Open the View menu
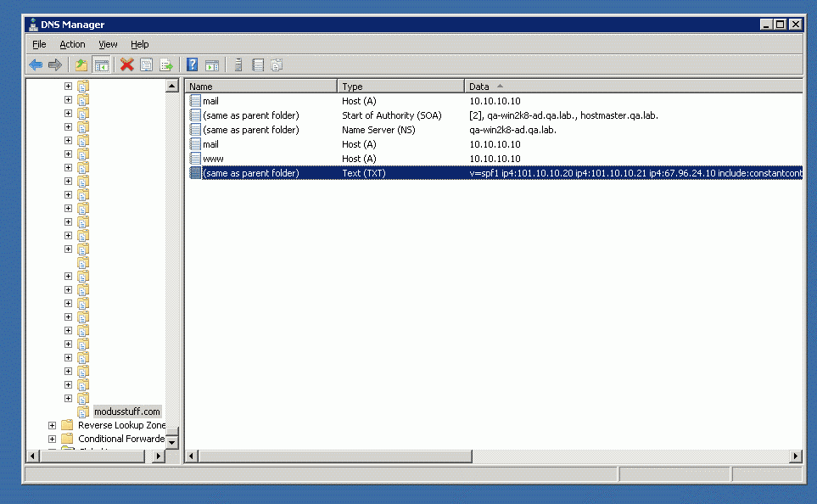Screen dimensions: 817x504 pyautogui.click(x=108, y=44)
